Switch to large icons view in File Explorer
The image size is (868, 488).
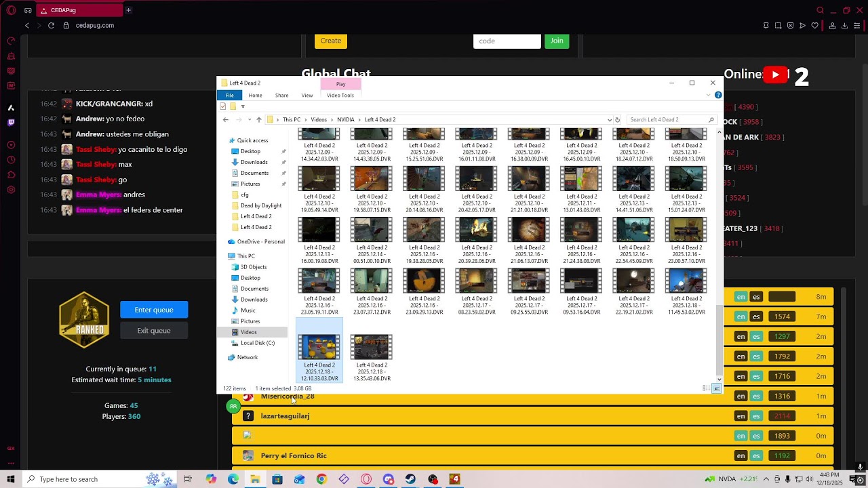click(x=716, y=388)
